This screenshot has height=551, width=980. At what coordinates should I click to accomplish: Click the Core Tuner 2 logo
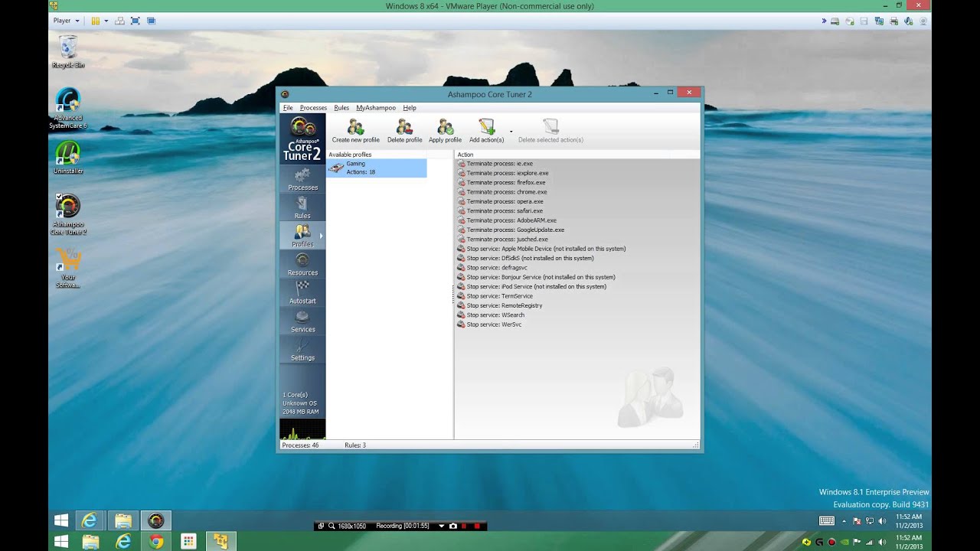pos(302,139)
